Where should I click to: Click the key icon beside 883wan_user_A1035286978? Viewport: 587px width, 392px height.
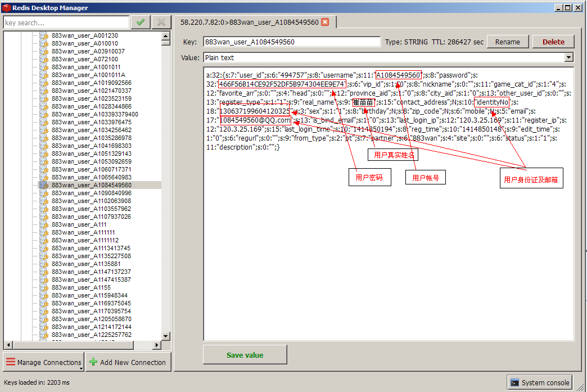[44, 138]
